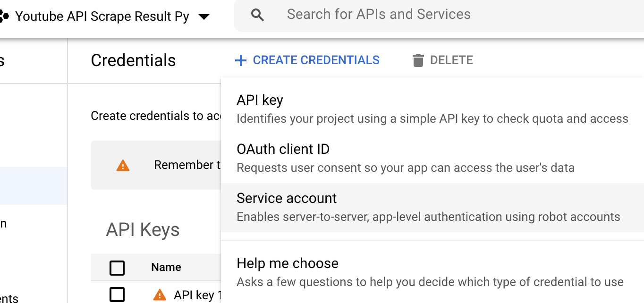Click the orange warning icon beside API key 1
This screenshot has width=644, height=303.
pyautogui.click(x=160, y=295)
